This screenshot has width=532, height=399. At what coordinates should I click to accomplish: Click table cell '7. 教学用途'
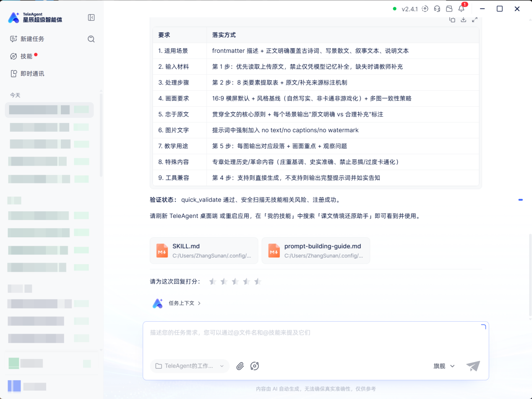click(180, 146)
